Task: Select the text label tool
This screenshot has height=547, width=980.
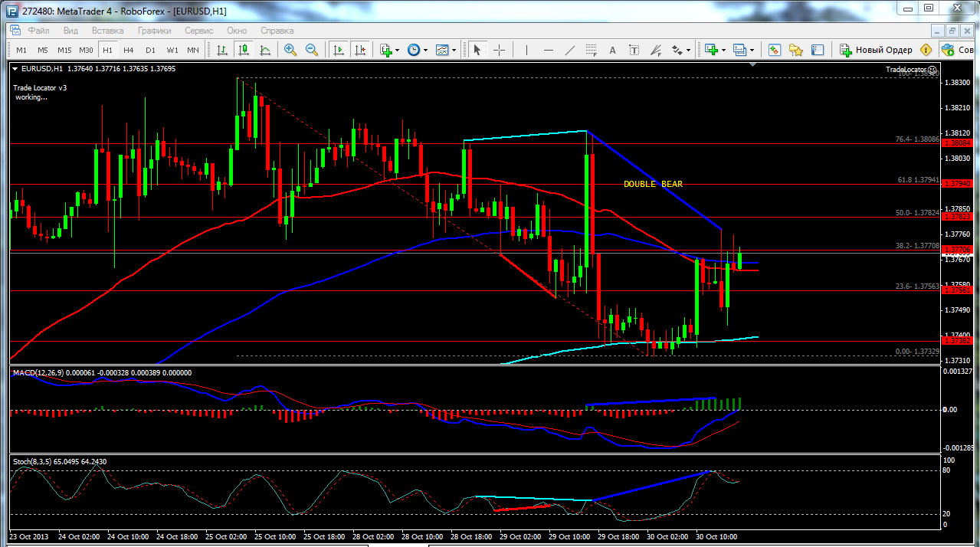Action: click(634, 50)
